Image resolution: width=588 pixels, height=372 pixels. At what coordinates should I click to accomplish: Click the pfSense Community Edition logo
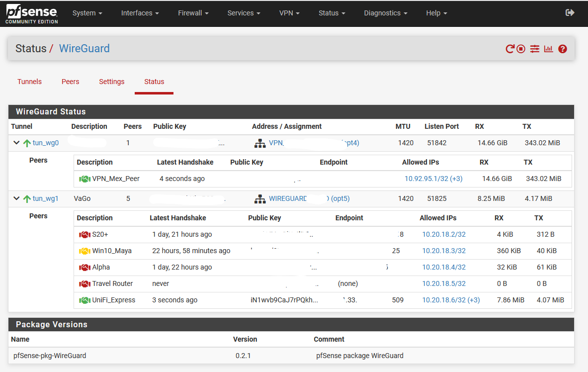32,13
